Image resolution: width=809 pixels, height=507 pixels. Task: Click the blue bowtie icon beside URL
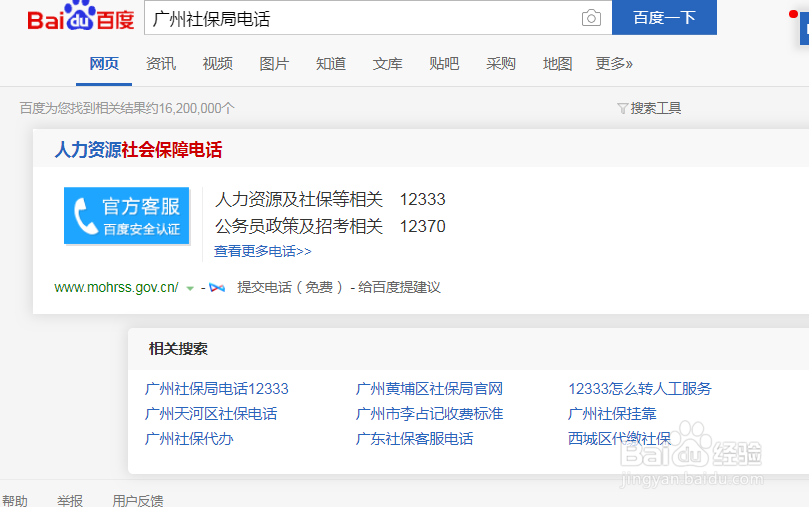(x=217, y=288)
